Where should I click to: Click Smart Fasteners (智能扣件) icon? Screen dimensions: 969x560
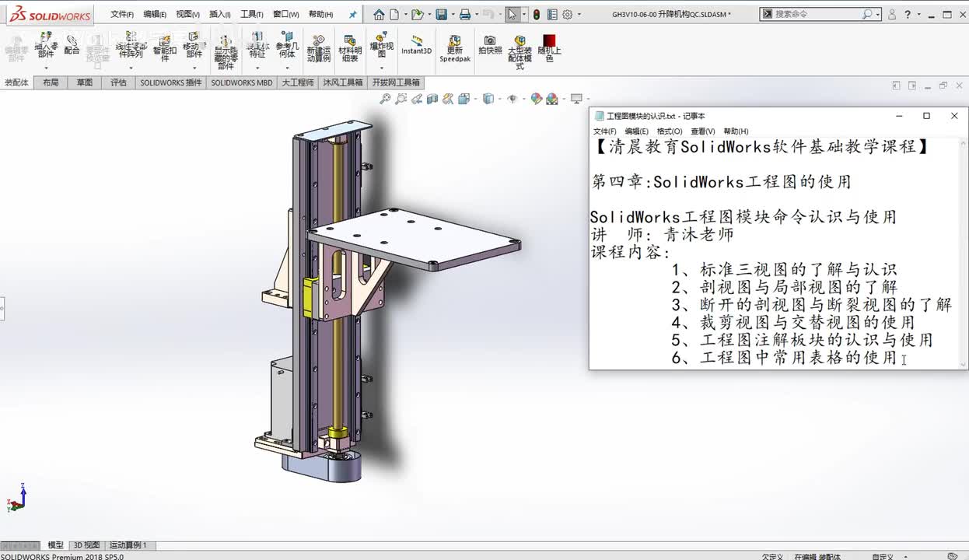click(x=165, y=47)
